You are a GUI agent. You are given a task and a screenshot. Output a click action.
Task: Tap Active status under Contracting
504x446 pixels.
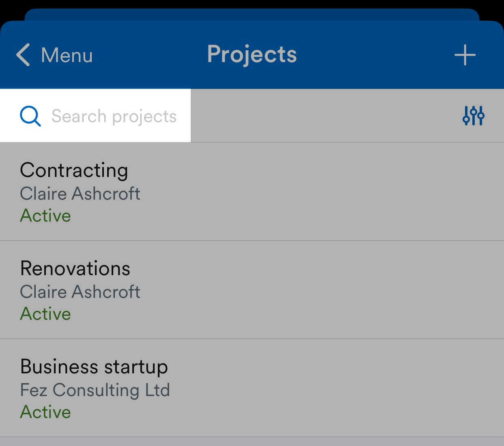click(x=45, y=215)
